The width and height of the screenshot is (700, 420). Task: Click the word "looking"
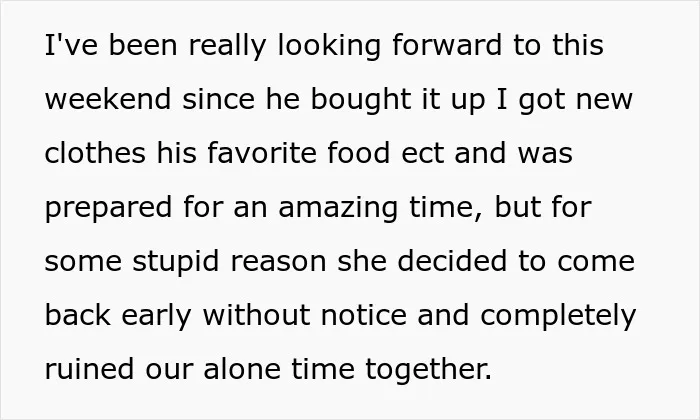point(329,46)
